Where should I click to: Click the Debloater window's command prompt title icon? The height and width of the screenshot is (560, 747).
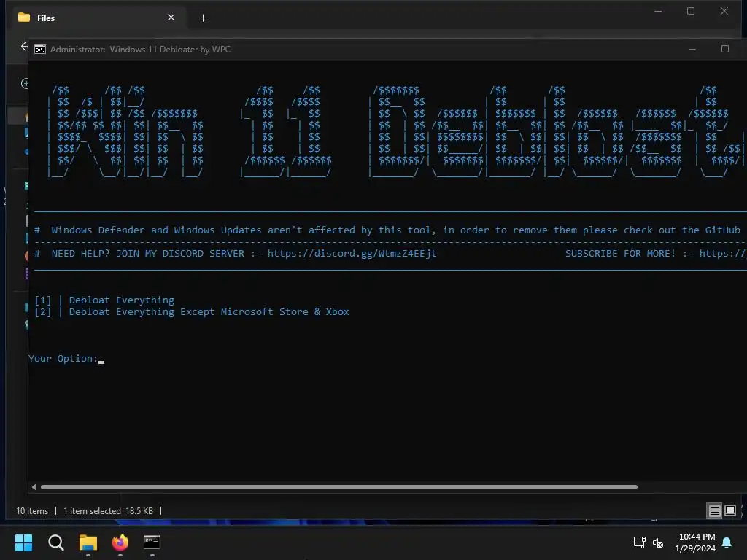[40, 50]
